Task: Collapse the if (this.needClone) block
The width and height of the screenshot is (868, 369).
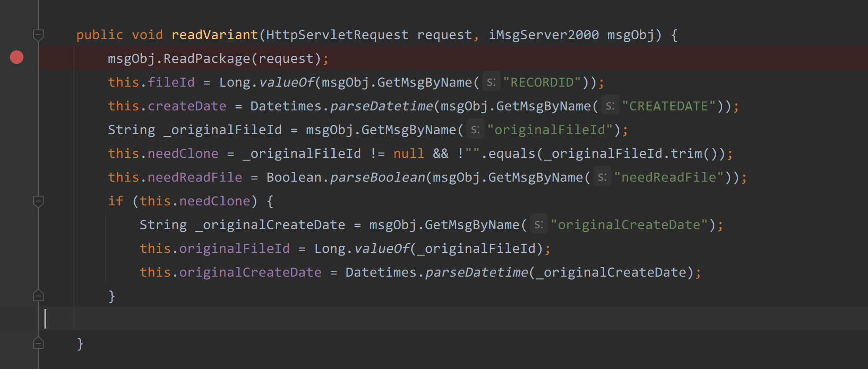Action: coord(38,201)
